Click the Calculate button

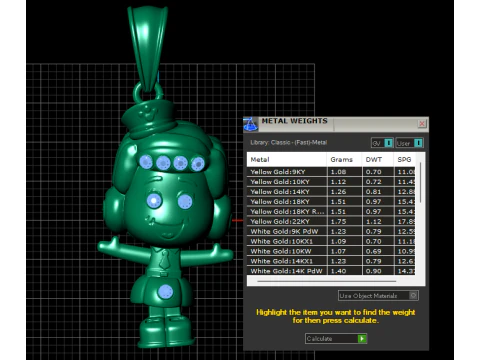click(336, 339)
